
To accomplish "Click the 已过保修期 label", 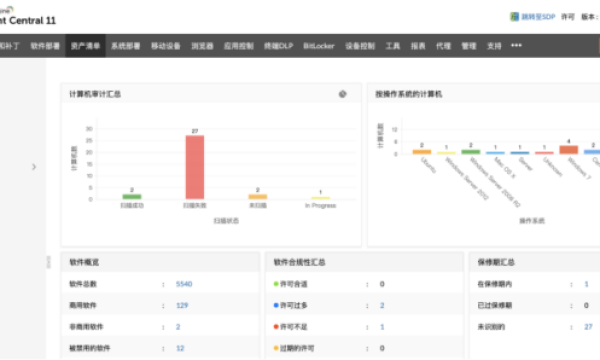I will point(494,305).
